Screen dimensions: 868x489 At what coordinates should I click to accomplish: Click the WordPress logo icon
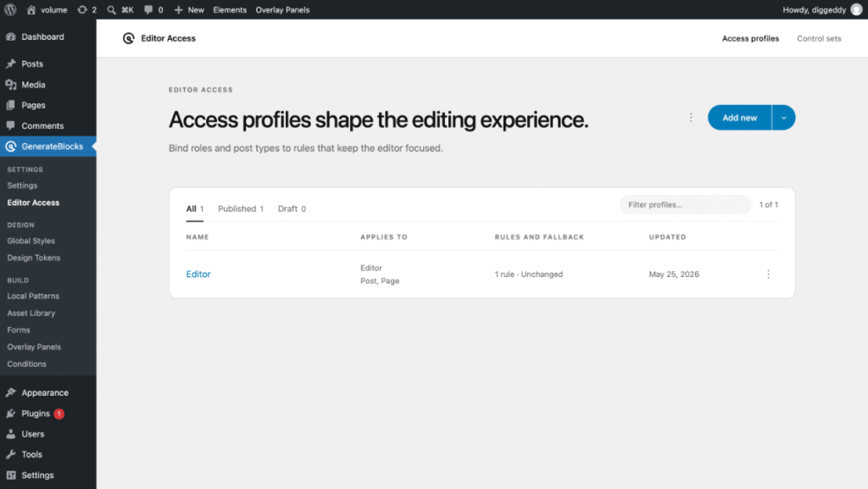point(10,9)
